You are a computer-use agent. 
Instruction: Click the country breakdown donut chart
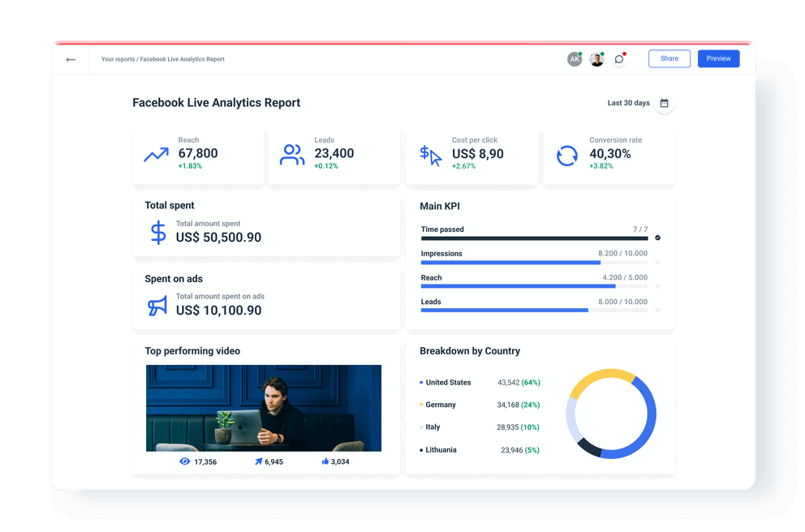coord(611,414)
